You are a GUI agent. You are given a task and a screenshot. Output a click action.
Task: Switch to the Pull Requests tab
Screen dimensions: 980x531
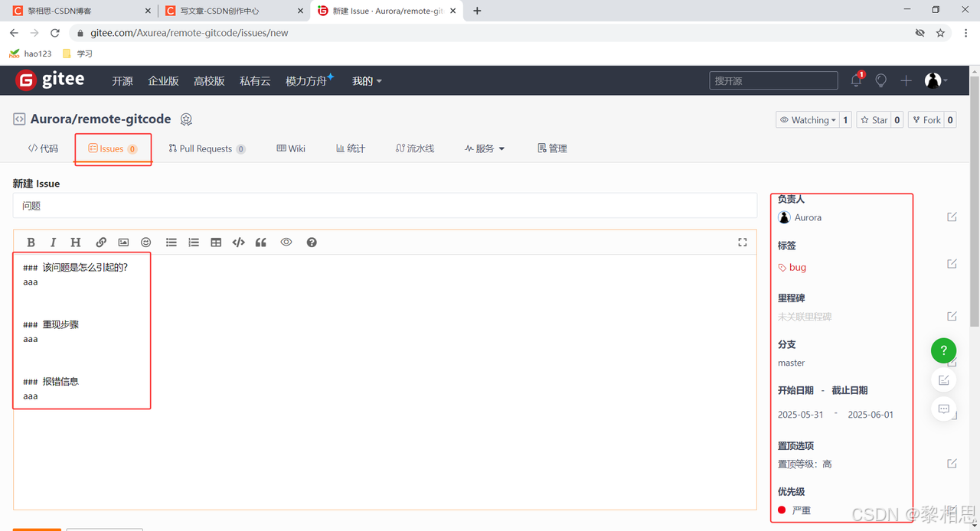(x=206, y=148)
